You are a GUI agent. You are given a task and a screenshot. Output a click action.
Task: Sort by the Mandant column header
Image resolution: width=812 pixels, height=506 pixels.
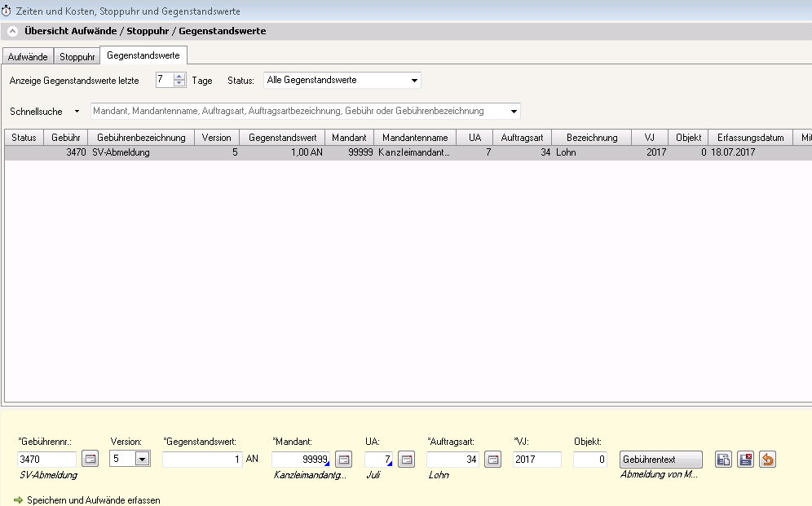349,138
